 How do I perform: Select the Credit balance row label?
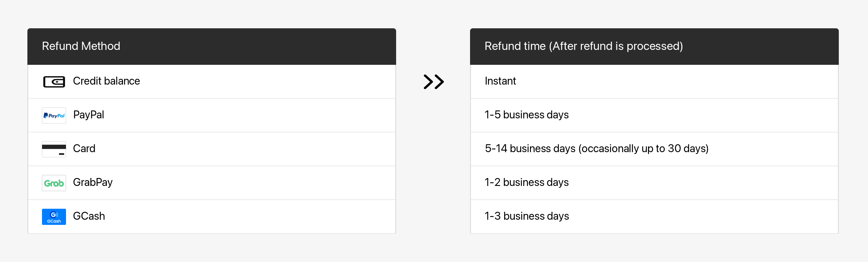[106, 81]
